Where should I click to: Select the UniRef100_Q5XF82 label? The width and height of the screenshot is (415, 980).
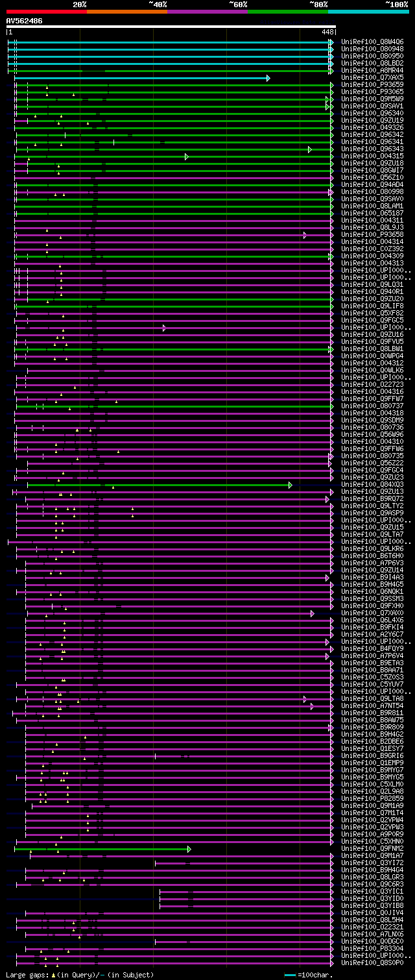click(x=372, y=313)
